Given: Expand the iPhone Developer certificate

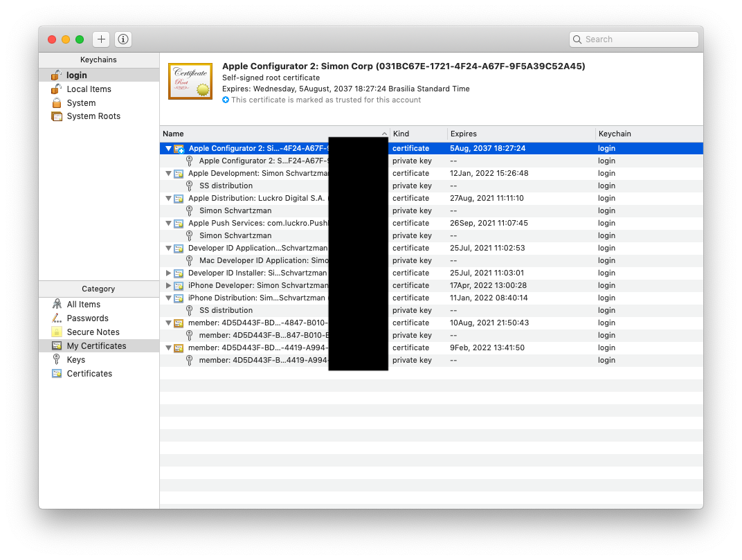Looking at the screenshot, I should [168, 286].
